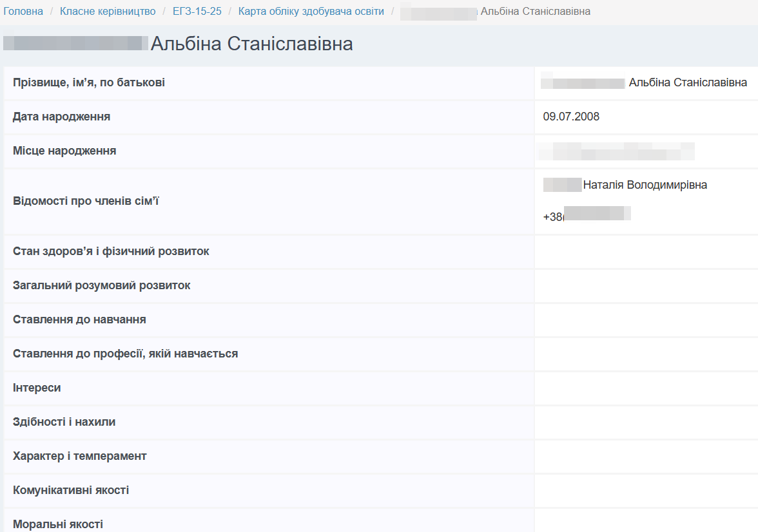
Task: Click the birth date value 09.07.2008
Action: 571,117
